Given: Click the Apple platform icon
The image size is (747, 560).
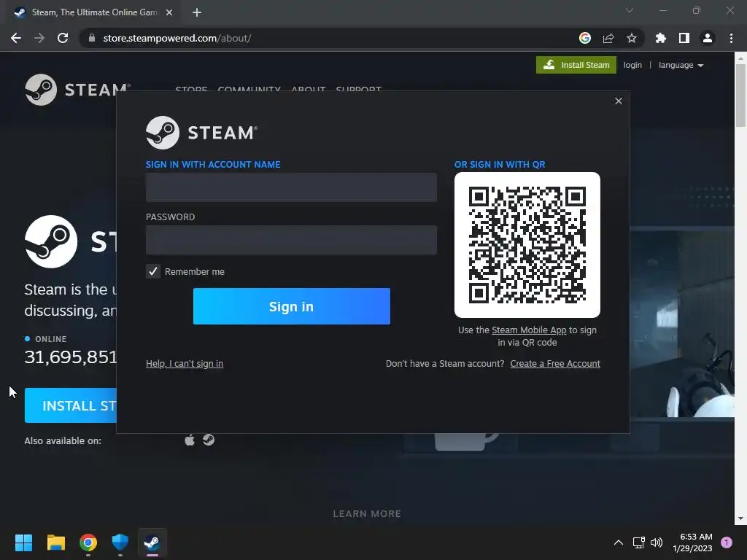Looking at the screenshot, I should (x=190, y=440).
